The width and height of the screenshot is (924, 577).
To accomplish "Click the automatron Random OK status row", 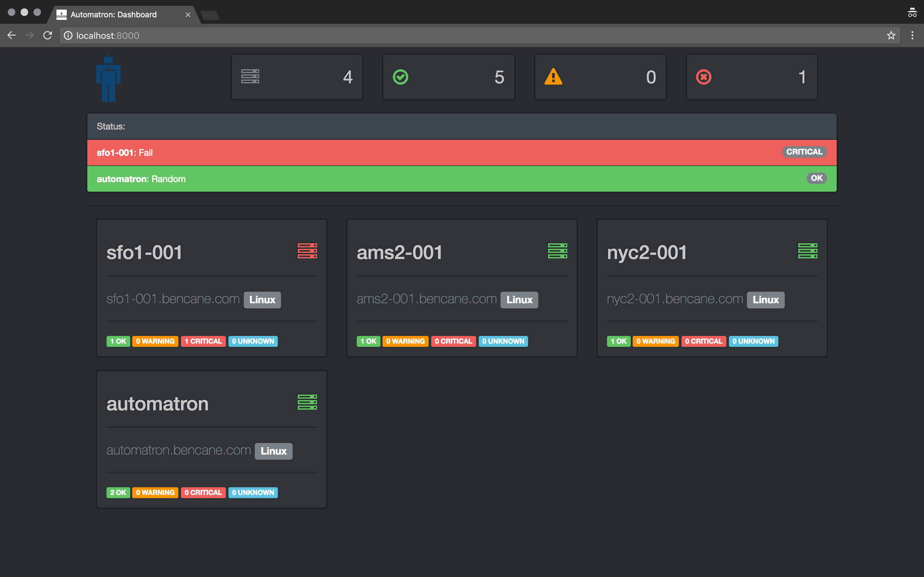I will click(462, 179).
